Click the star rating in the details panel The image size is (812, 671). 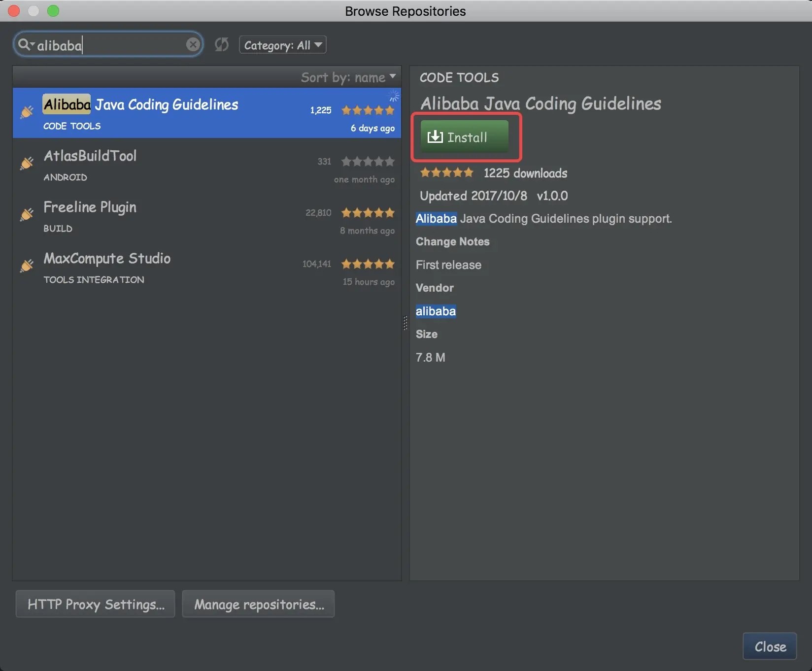[446, 172]
